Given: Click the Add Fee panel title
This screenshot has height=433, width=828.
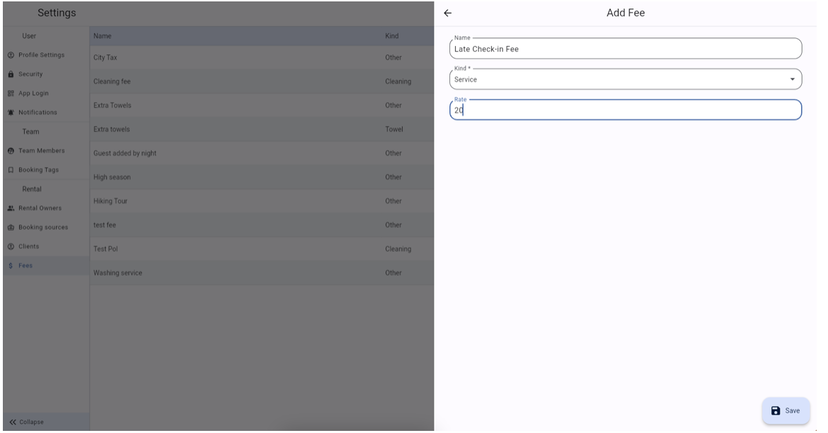Looking at the screenshot, I should coord(625,13).
